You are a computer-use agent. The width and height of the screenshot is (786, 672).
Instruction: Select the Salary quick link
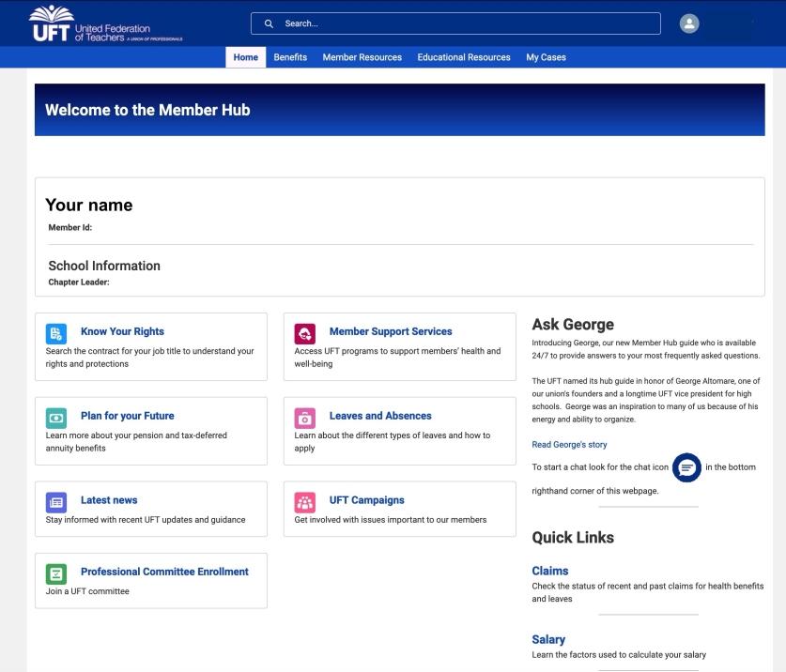click(x=548, y=639)
